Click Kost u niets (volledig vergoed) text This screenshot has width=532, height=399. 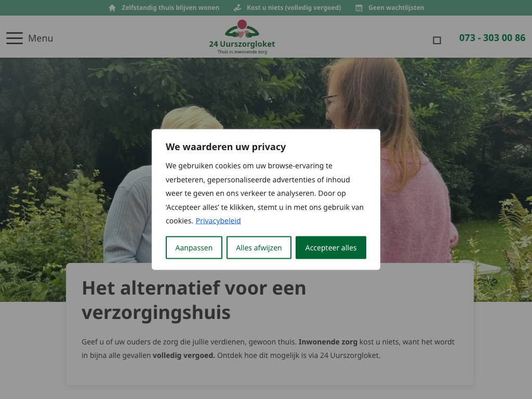(x=294, y=8)
